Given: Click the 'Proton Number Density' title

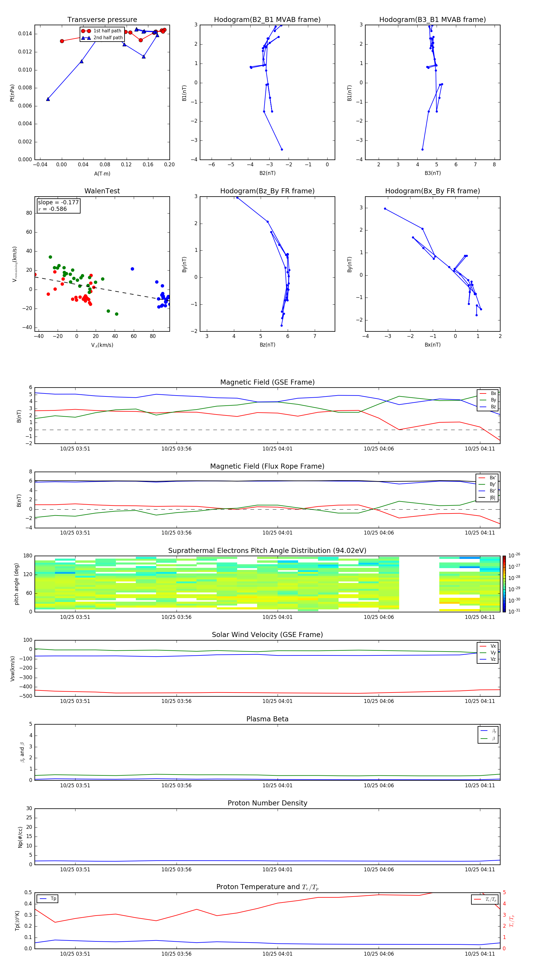Looking at the screenshot, I should [x=267, y=803].
